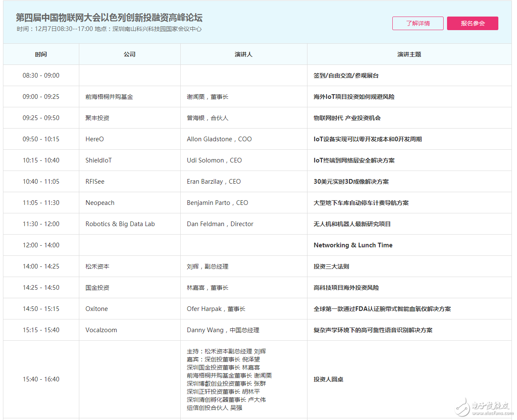Click the 演讲人 column header
The width and height of the screenshot is (517, 420).
pyautogui.click(x=243, y=54)
